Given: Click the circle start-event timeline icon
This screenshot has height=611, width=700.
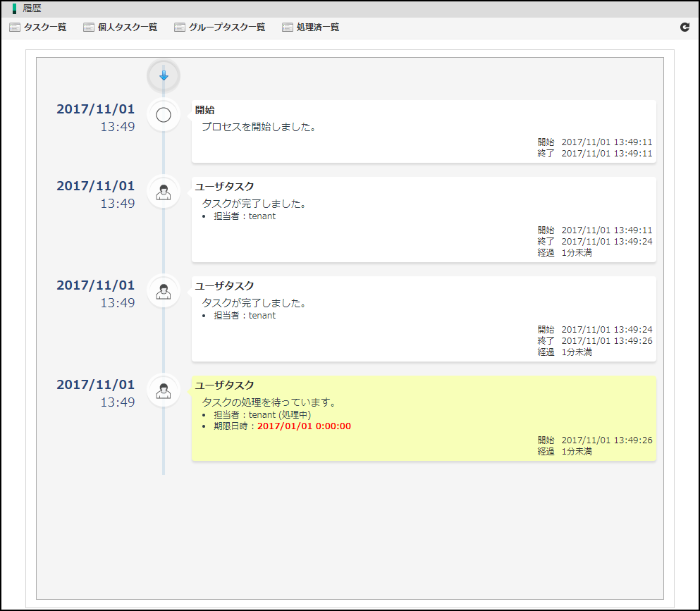Looking at the screenshot, I should click(x=164, y=115).
